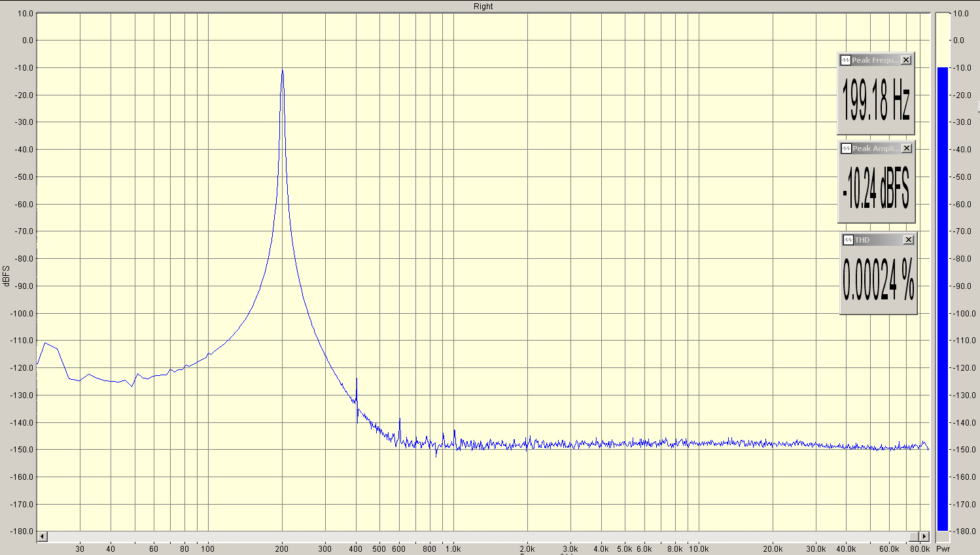
Task: Click the "8.0k" frequency axis label
Action: coord(675,548)
